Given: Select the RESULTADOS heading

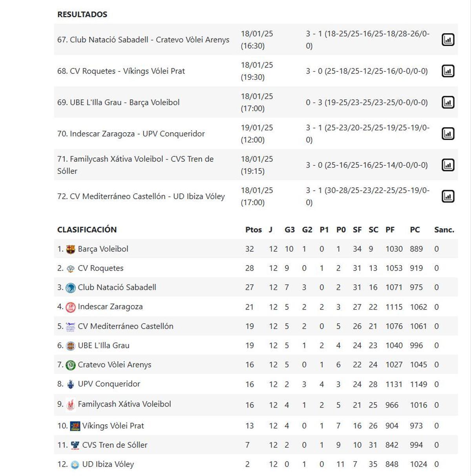Looking at the screenshot, I should [x=82, y=14].
